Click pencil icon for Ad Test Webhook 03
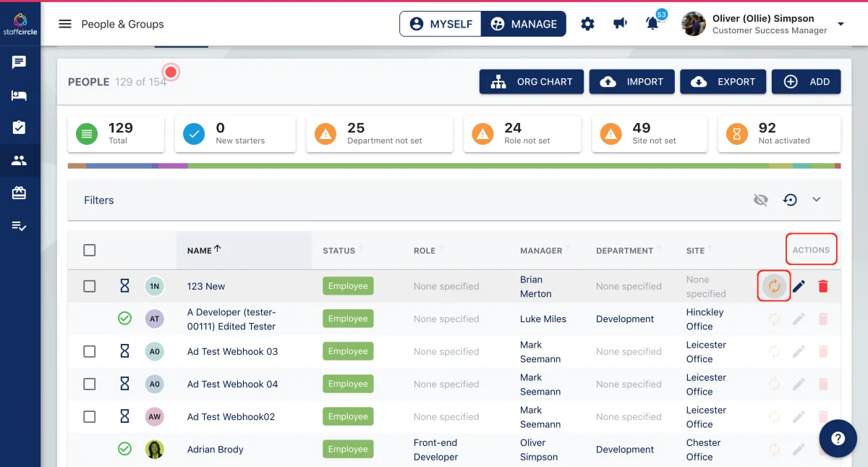 pyautogui.click(x=799, y=352)
